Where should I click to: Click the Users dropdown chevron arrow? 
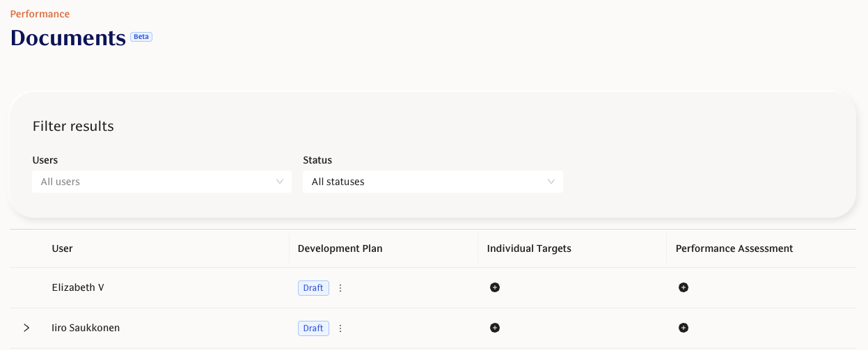(x=280, y=182)
